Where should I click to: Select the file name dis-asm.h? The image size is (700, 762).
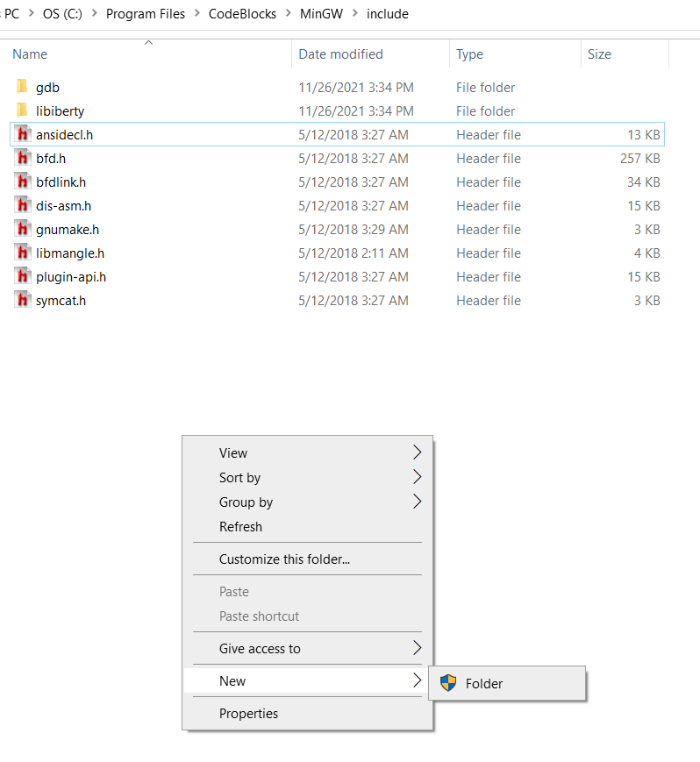(x=63, y=206)
